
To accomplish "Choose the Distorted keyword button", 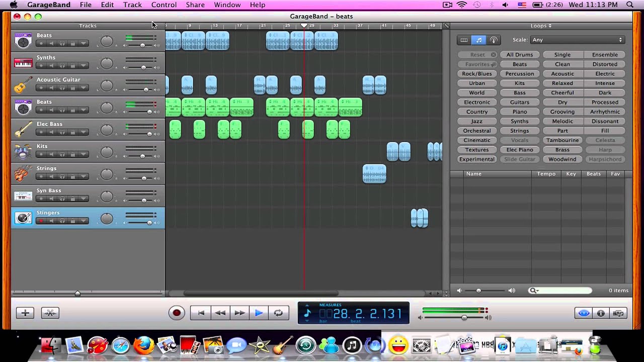I will (605, 64).
